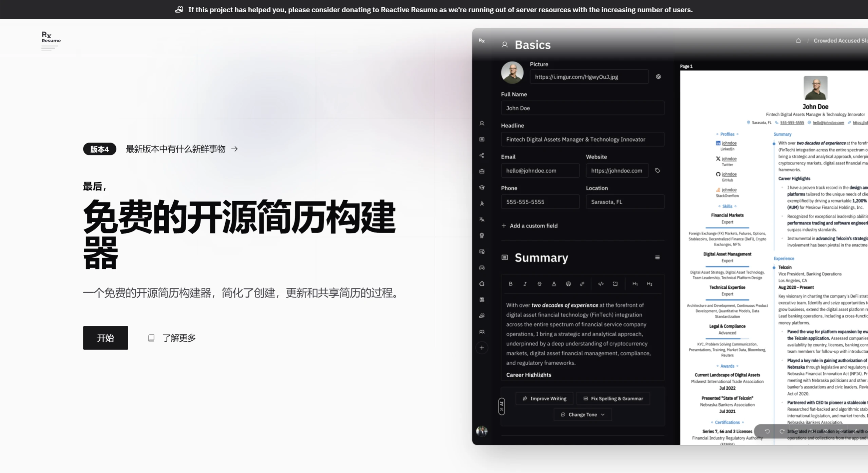Click Improve Writing AI button
This screenshot has height=473, width=868.
pos(544,398)
